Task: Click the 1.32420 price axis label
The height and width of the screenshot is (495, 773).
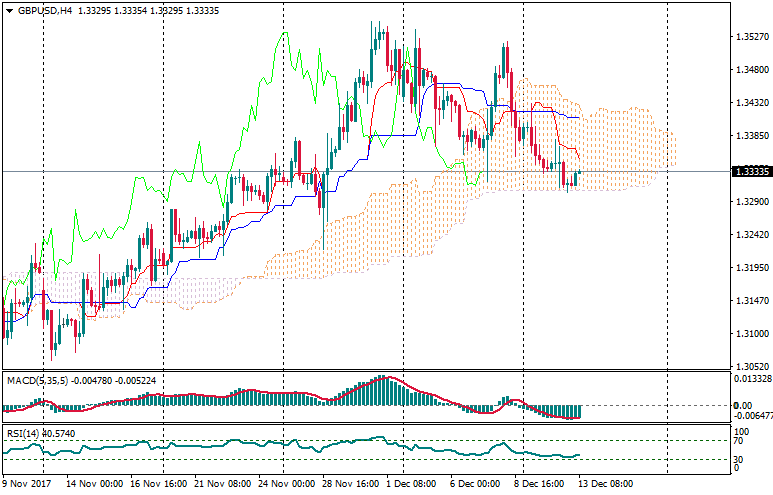Action: (750, 235)
